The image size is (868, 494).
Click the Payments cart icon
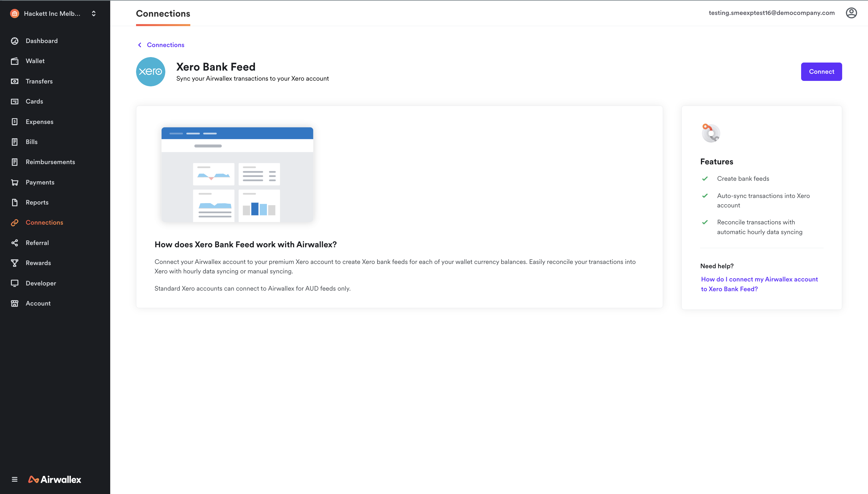15,182
